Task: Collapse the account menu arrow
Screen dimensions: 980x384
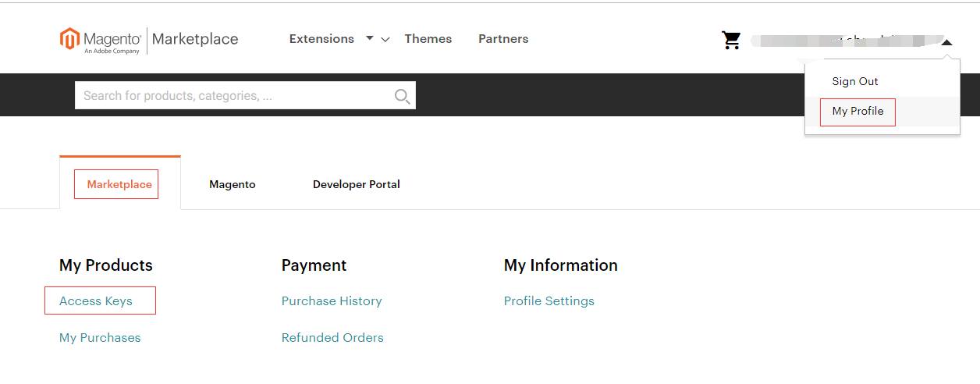Action: tap(946, 43)
